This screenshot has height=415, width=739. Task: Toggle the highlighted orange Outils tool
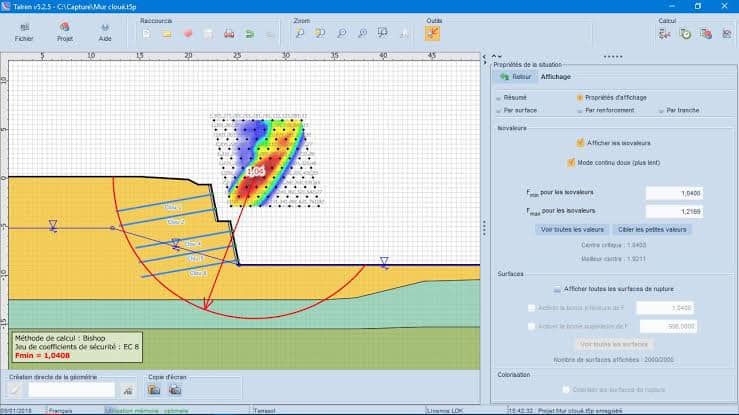pos(432,33)
